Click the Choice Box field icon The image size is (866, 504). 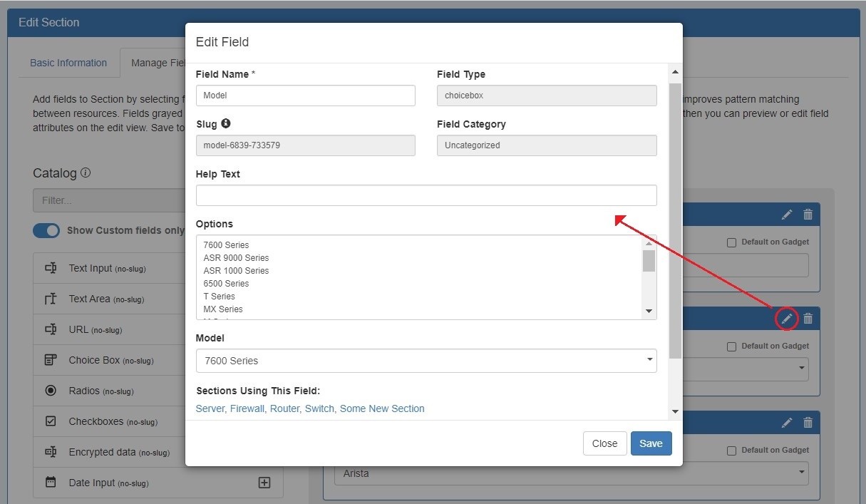coord(51,360)
